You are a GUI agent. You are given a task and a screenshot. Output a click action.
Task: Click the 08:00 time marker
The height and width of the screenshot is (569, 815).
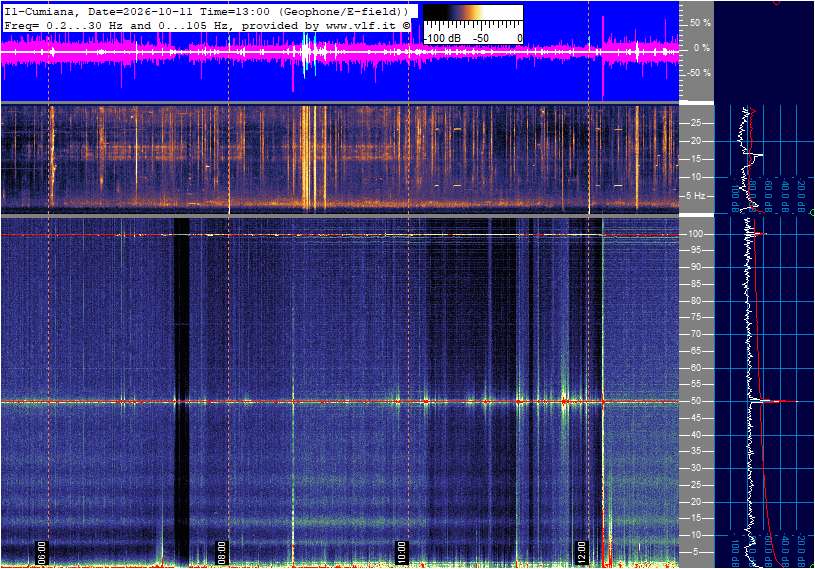coord(222,552)
